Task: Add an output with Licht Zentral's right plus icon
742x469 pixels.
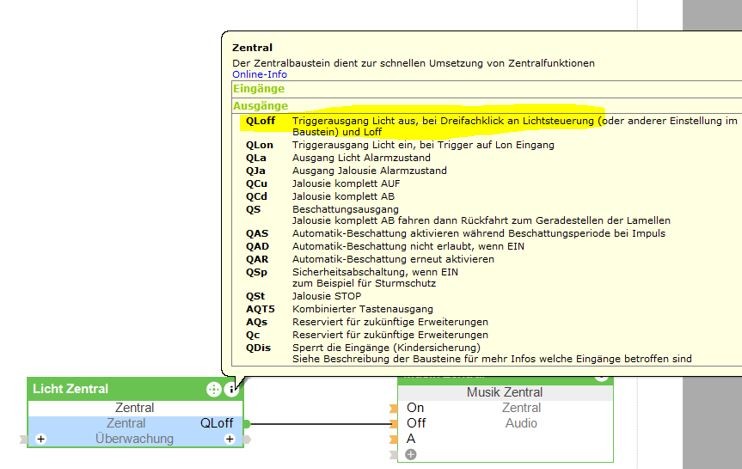Action: 230,439
